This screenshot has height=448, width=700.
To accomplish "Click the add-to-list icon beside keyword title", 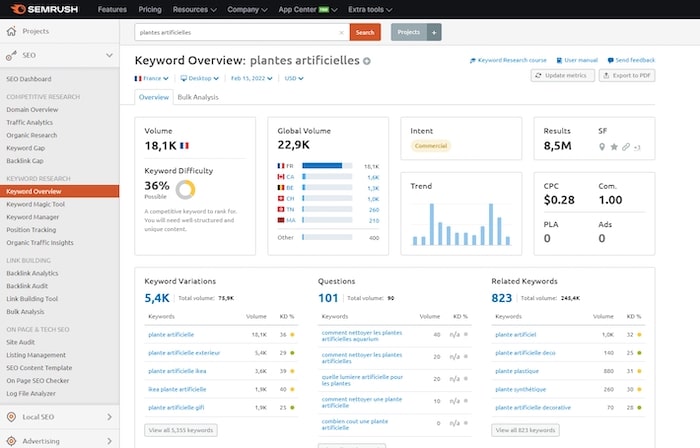I will [366, 61].
